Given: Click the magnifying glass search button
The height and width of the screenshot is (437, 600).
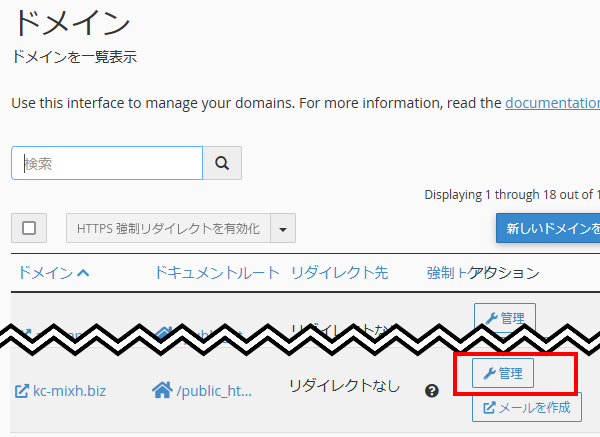Looking at the screenshot, I should point(222,163).
